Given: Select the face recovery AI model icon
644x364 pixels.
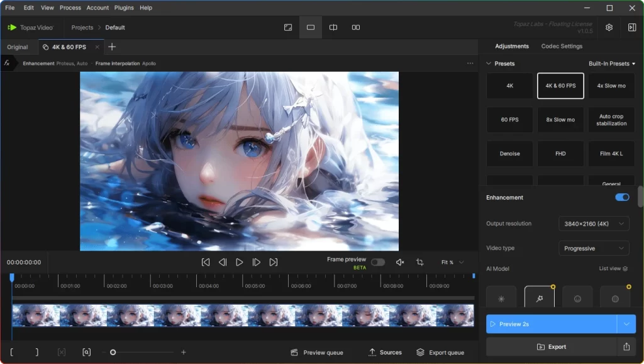Looking at the screenshot, I should [577, 297].
